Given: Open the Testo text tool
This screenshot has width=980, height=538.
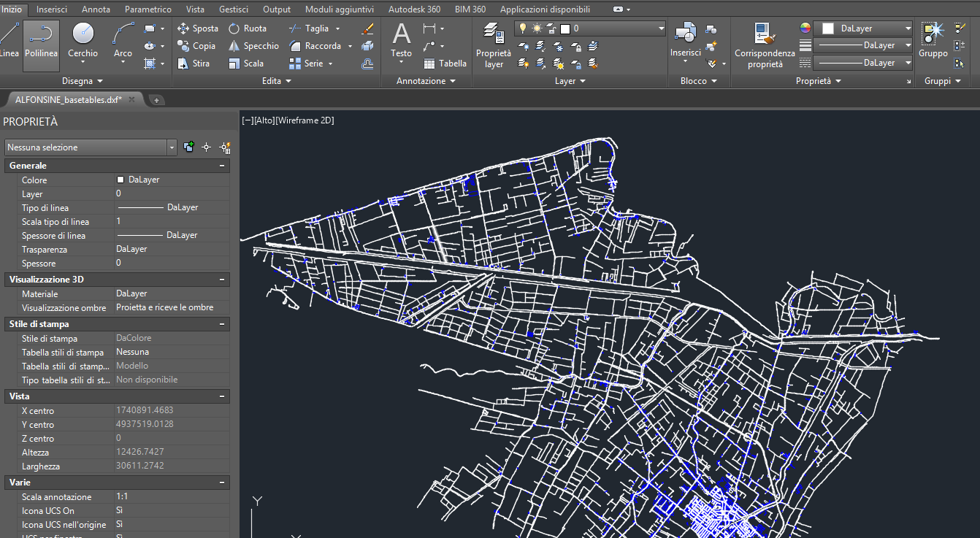Looking at the screenshot, I should click(x=401, y=43).
